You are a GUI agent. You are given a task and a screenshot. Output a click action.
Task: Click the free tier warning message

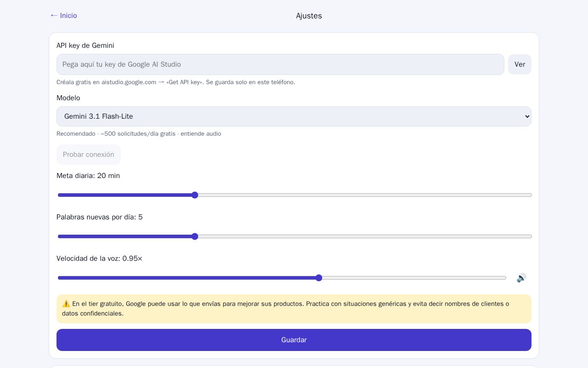pos(294,309)
